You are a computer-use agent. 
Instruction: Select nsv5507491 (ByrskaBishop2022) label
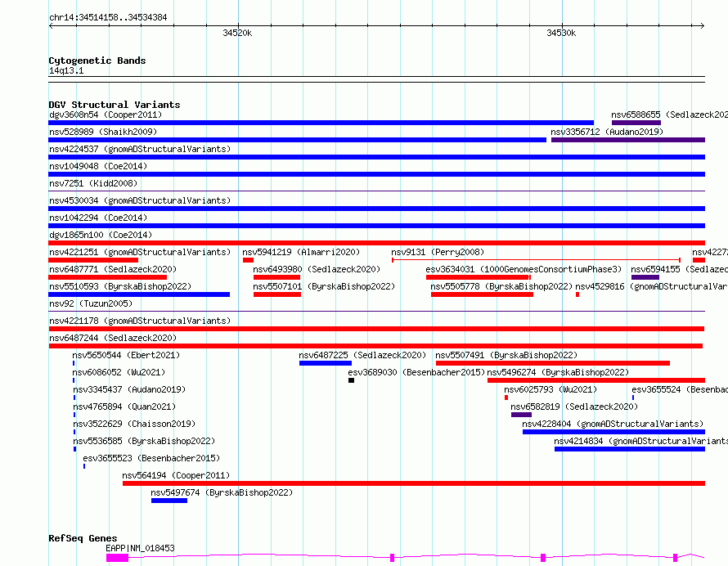[x=506, y=355]
